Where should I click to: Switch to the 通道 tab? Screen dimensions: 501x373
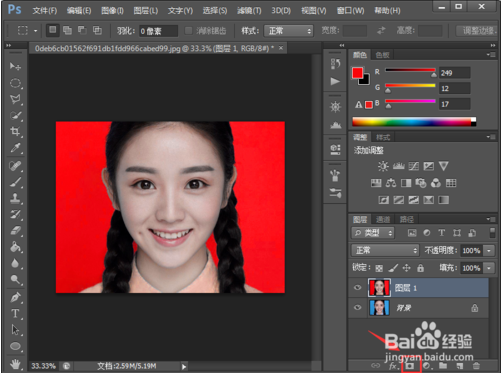383,219
